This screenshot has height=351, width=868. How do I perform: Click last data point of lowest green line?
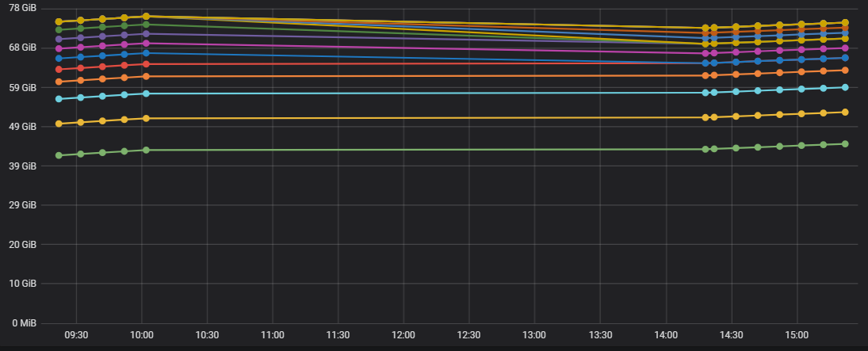click(845, 143)
